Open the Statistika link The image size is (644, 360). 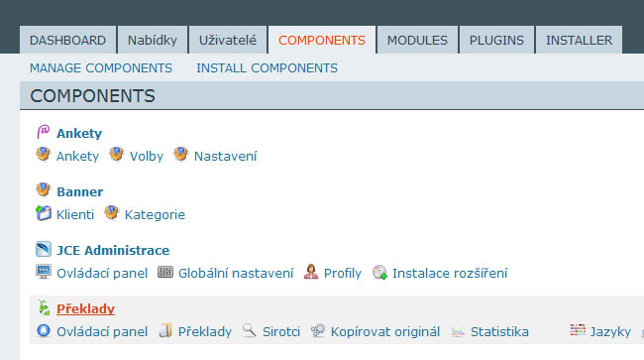pyautogui.click(x=499, y=331)
